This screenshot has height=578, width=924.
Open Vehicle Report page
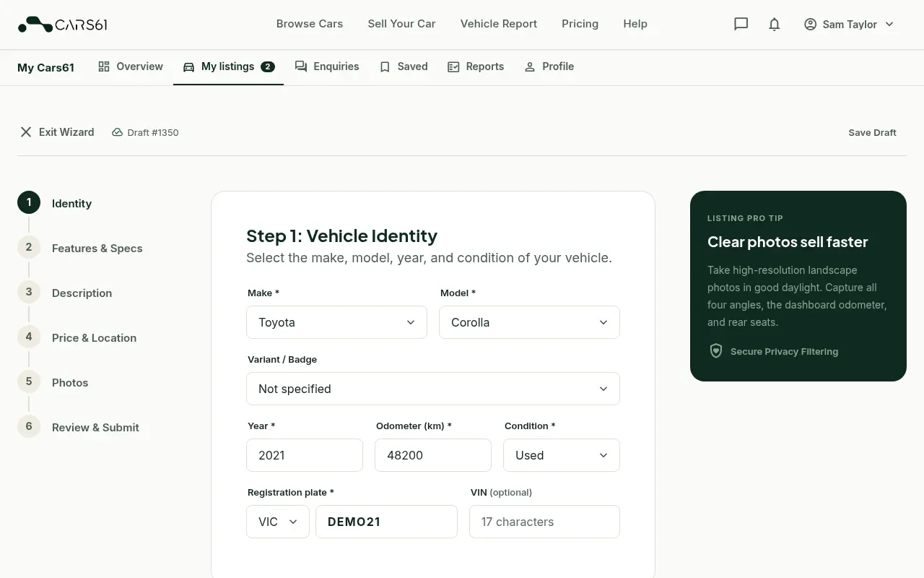click(x=499, y=24)
